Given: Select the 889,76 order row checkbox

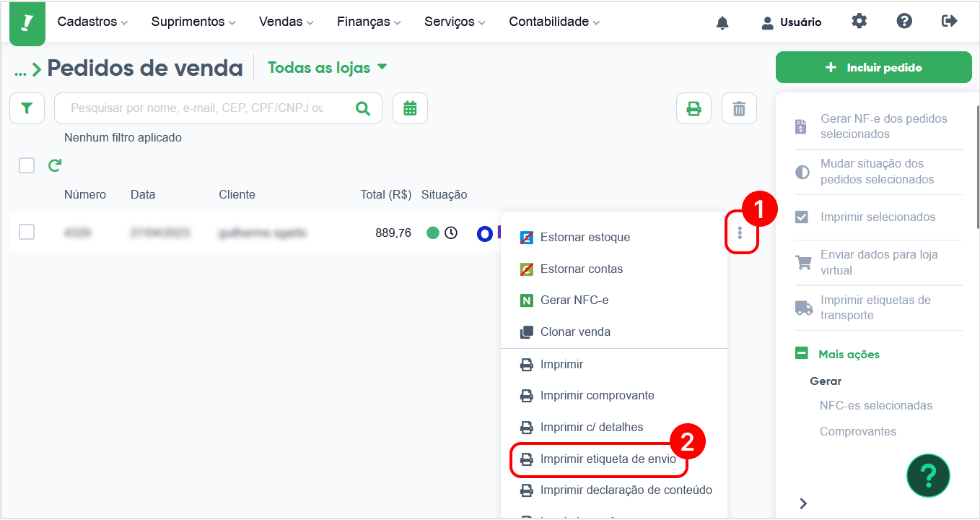Looking at the screenshot, I should tap(27, 232).
